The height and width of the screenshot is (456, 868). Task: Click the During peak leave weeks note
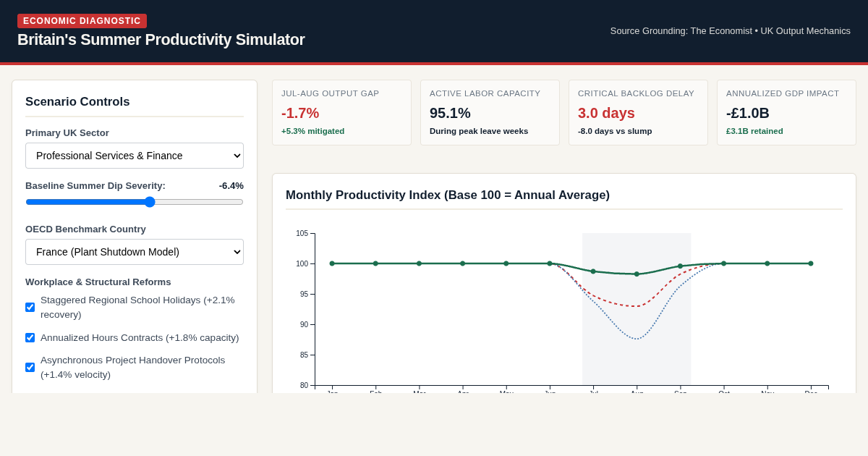[x=479, y=131]
